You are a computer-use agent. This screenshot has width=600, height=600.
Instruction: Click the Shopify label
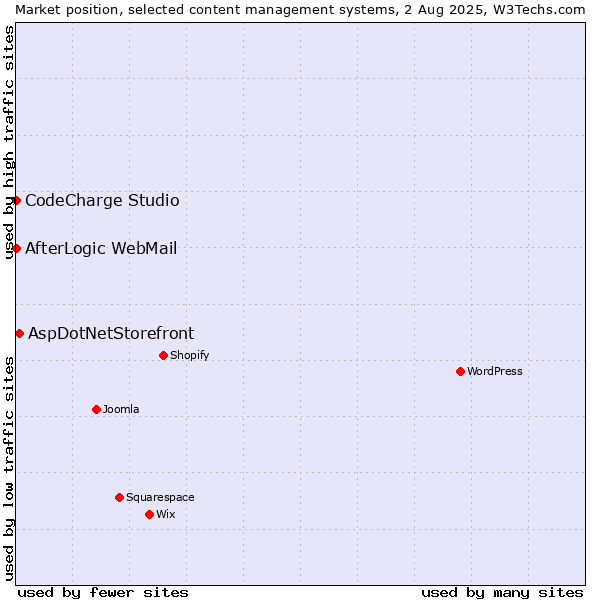tap(189, 355)
